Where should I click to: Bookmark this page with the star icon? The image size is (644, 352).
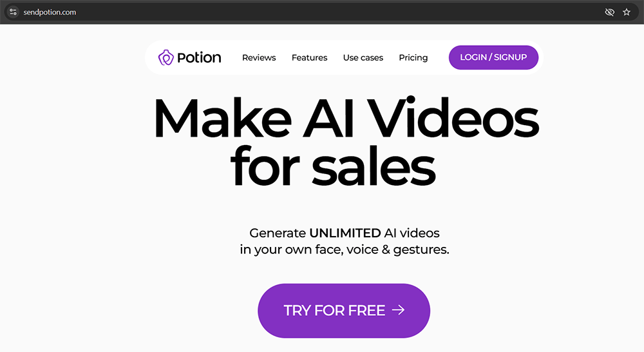point(627,12)
